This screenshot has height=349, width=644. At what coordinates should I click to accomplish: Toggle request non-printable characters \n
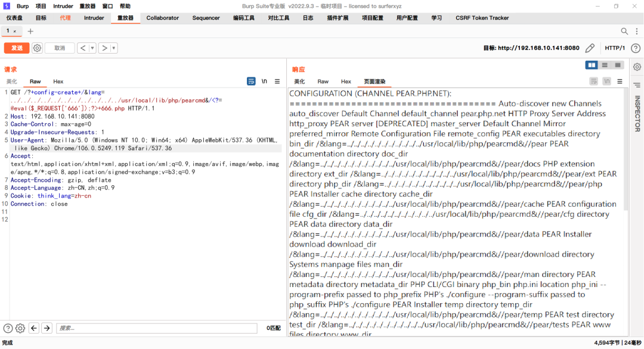pos(264,81)
